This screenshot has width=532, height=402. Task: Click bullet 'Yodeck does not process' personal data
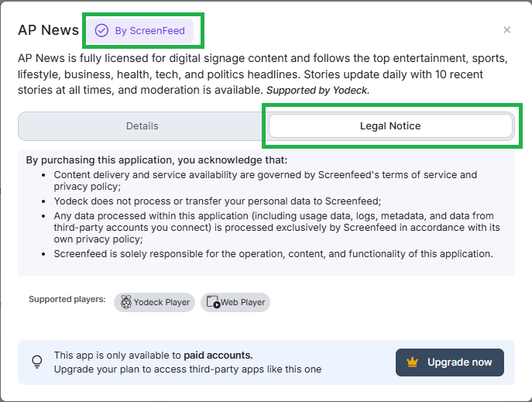click(218, 201)
